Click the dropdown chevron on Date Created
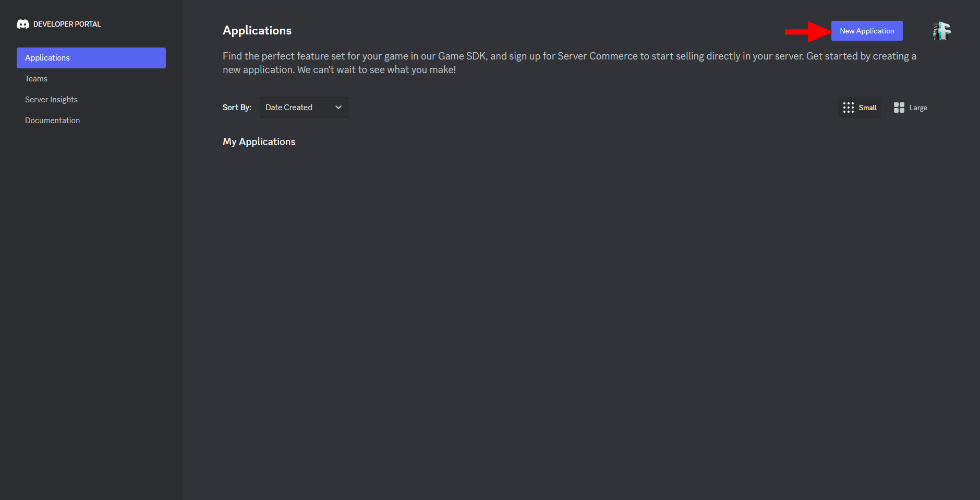 [338, 107]
